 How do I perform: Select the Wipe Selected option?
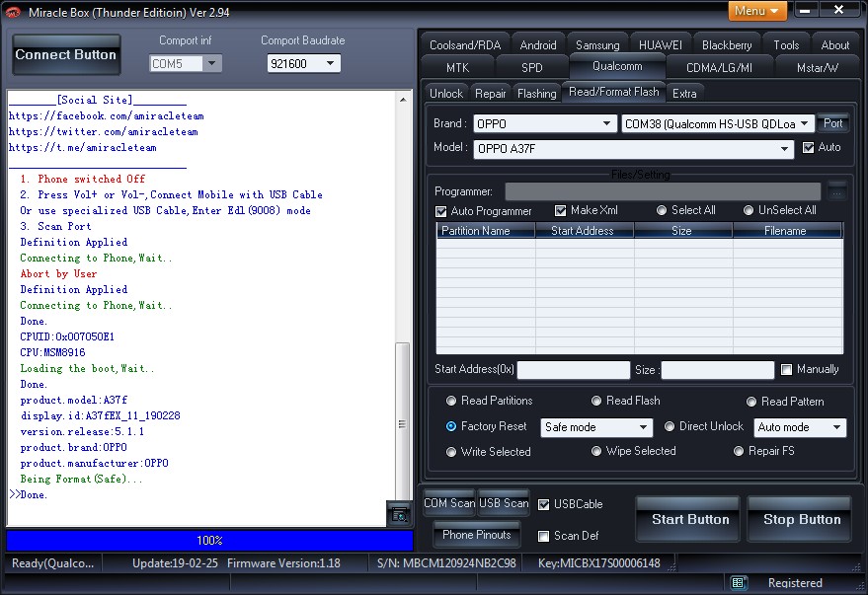click(596, 451)
